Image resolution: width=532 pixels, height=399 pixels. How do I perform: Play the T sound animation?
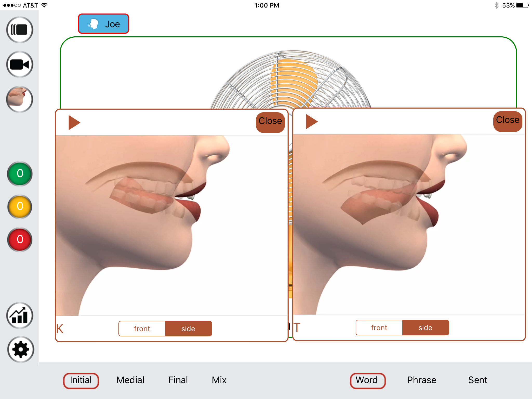[x=312, y=122]
